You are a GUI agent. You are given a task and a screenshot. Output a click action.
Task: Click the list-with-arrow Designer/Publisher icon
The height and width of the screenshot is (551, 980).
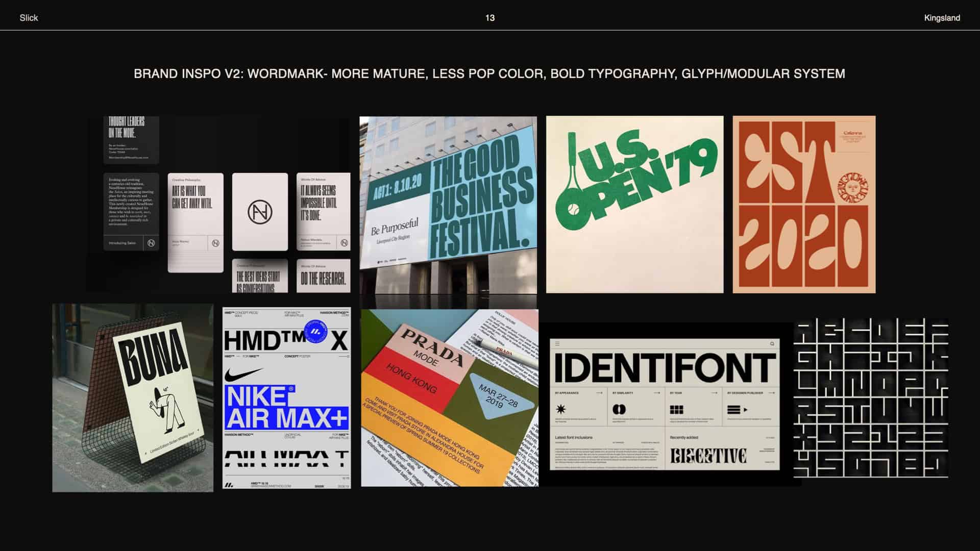736,410
